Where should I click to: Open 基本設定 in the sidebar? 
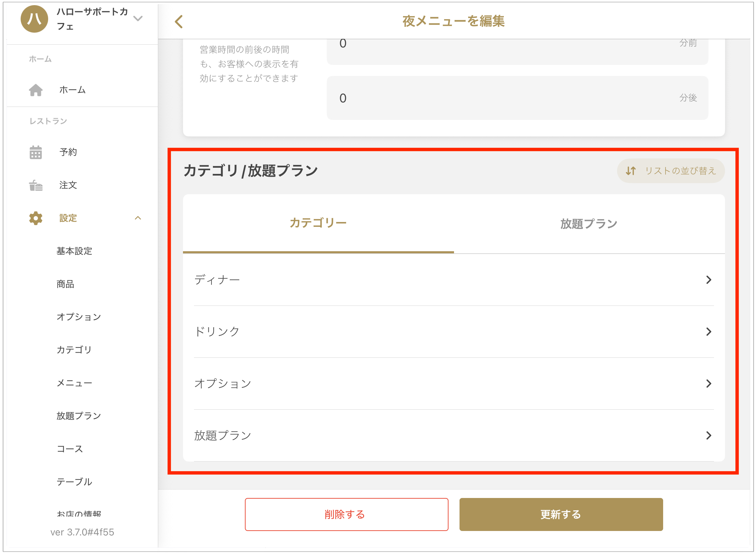pos(74,251)
